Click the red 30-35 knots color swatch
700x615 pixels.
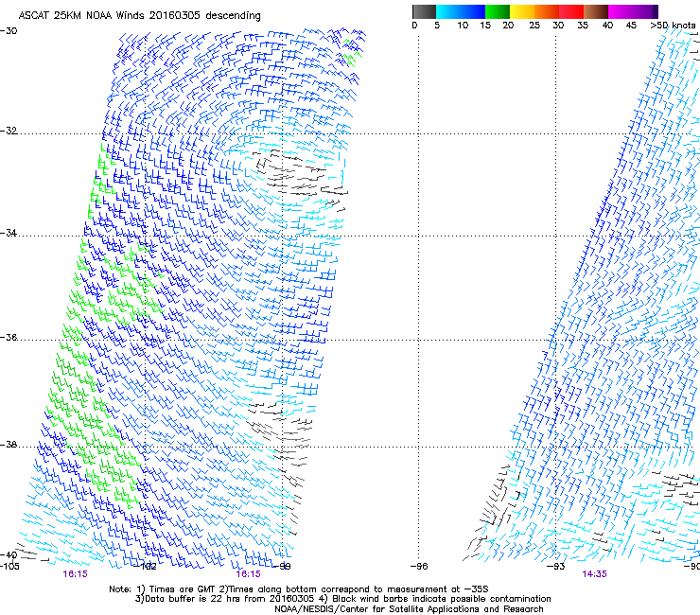(571, 11)
